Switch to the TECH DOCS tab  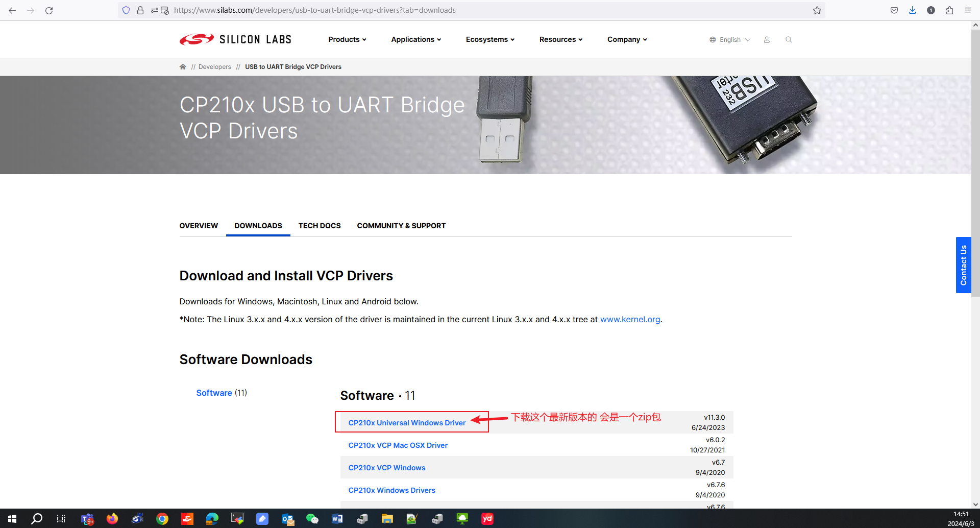click(320, 226)
